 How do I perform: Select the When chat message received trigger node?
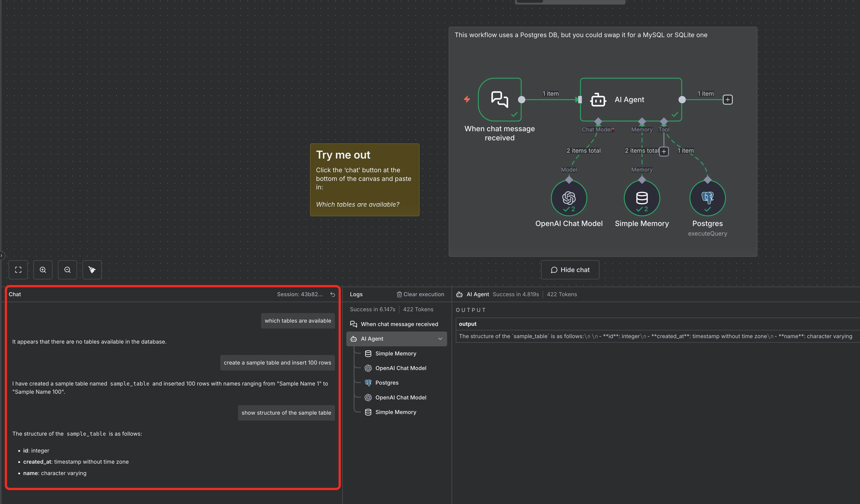pos(499,100)
